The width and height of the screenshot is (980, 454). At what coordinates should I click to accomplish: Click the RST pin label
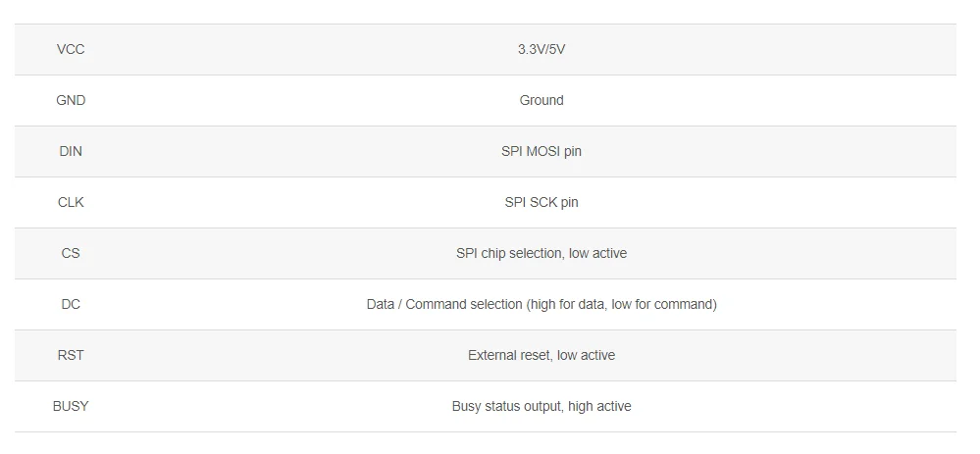point(71,355)
